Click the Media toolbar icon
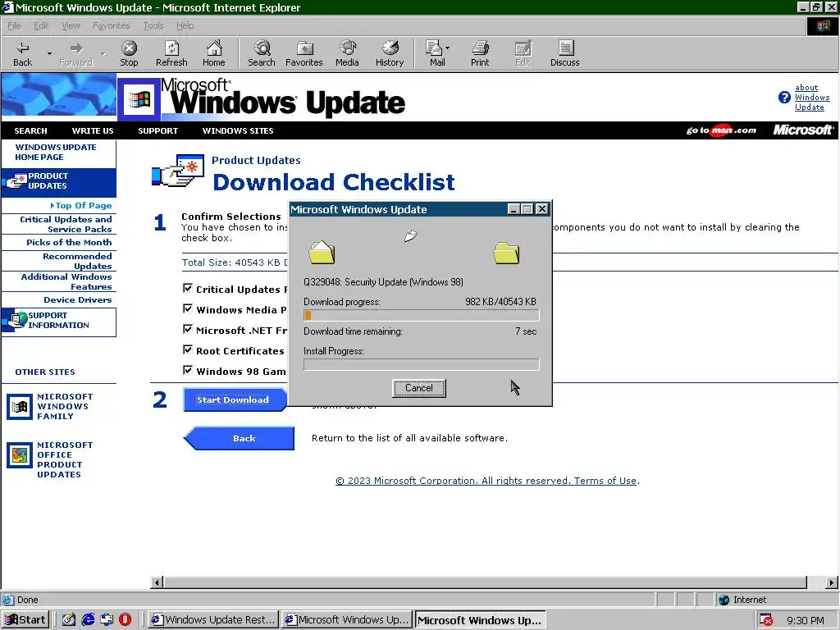Viewport: 840px width, 630px height. pos(347,48)
